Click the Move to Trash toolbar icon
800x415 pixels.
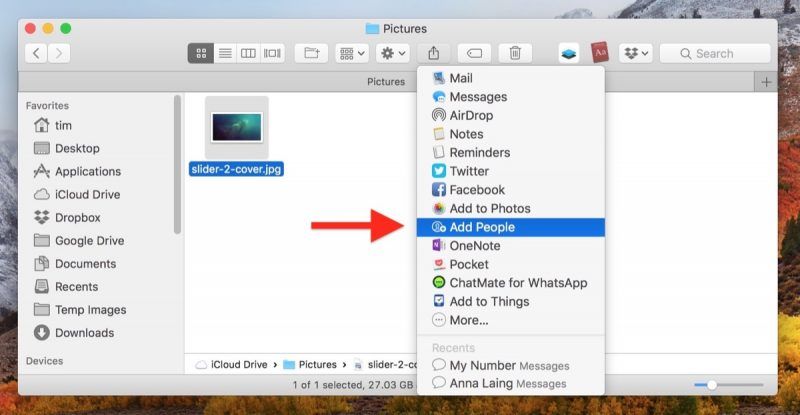514,53
